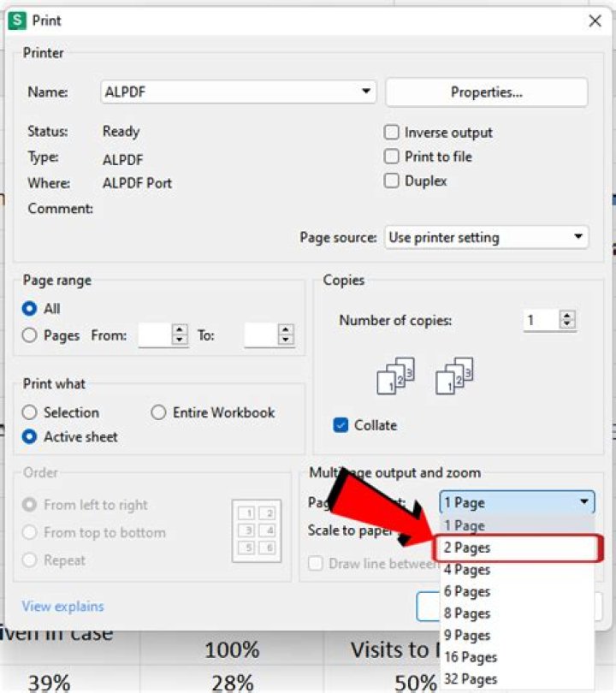Enable the Inverse output checkbox
This screenshot has height=693, width=616.
[392, 132]
